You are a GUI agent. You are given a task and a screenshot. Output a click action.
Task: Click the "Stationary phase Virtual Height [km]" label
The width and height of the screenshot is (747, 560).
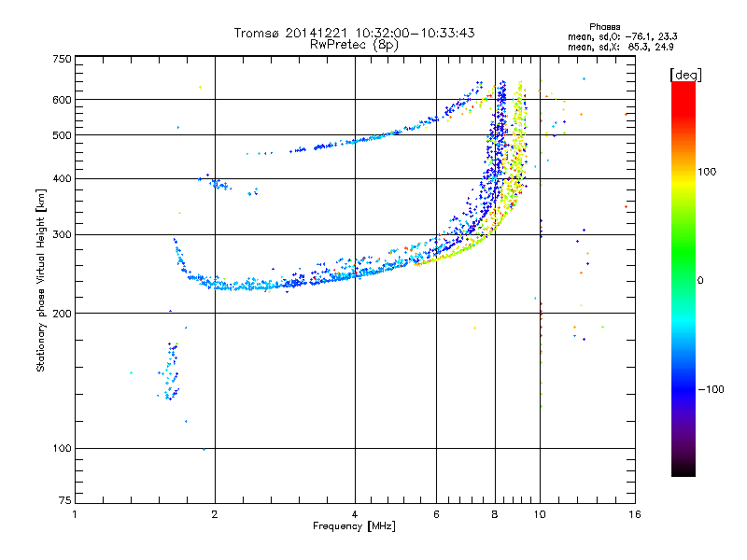click(41, 280)
